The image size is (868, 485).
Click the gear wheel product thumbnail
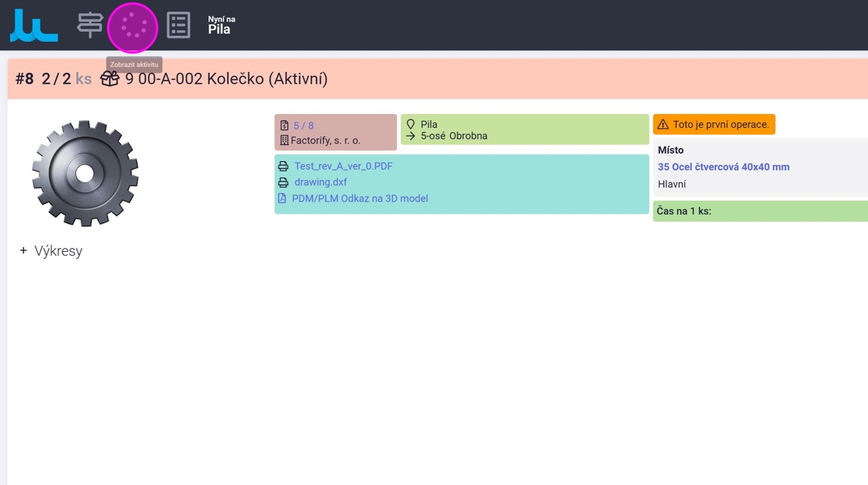[84, 173]
